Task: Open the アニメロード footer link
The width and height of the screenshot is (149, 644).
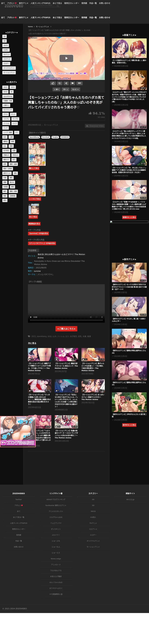Action: point(56,564)
